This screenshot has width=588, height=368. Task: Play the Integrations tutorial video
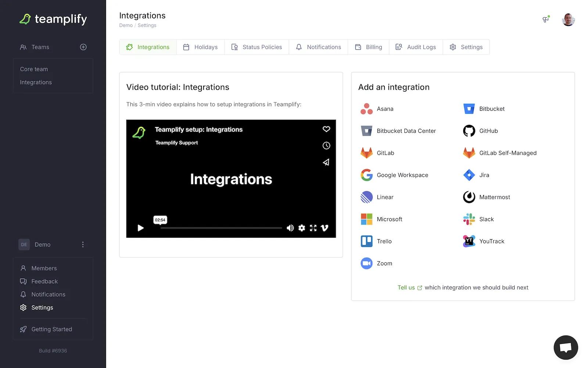pos(140,228)
